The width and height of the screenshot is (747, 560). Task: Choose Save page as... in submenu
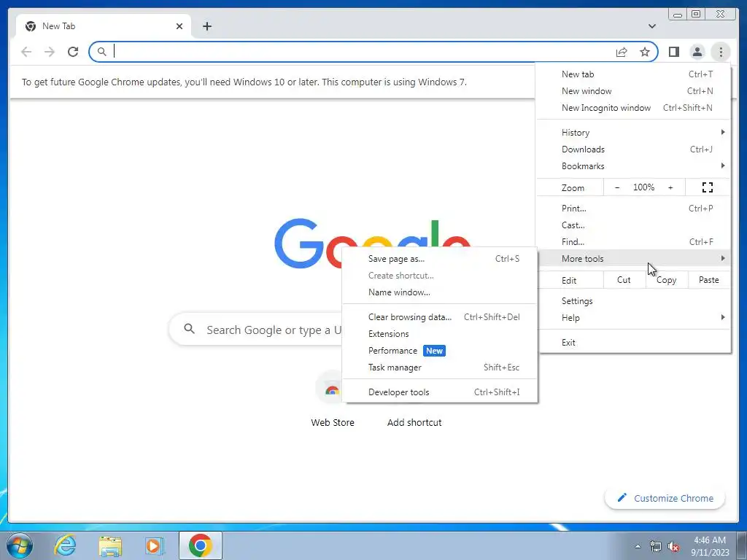click(x=440, y=259)
